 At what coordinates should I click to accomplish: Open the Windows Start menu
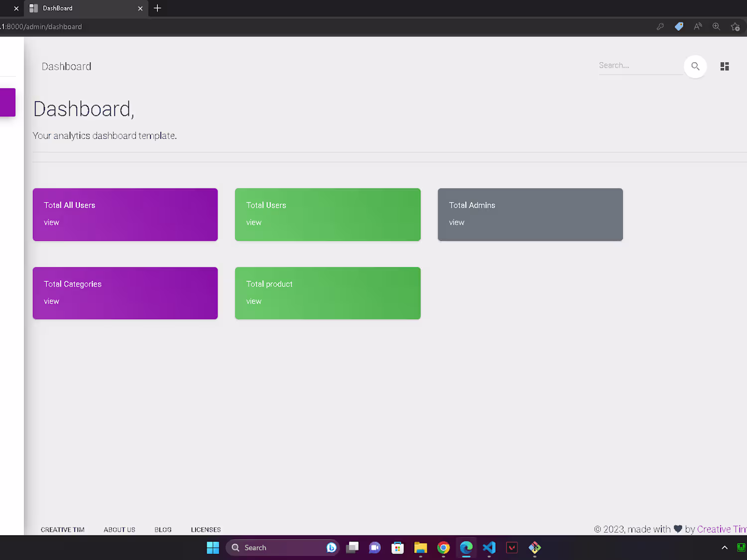click(213, 548)
